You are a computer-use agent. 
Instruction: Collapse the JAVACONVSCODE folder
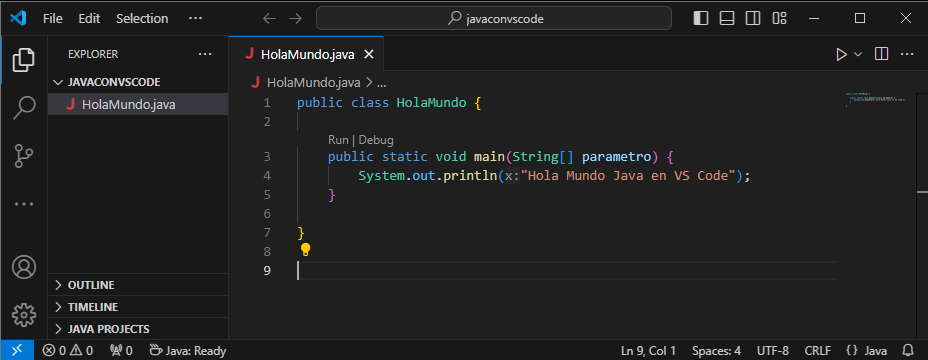pyautogui.click(x=138, y=82)
